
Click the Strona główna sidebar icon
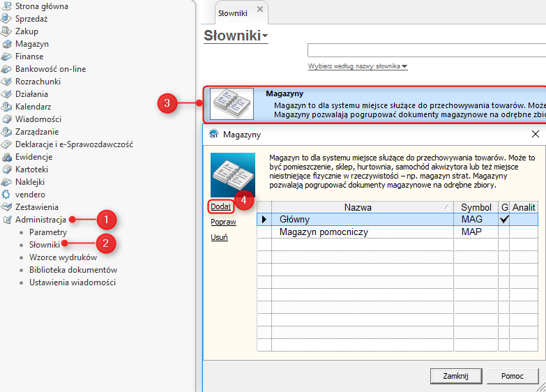[x=6, y=6]
